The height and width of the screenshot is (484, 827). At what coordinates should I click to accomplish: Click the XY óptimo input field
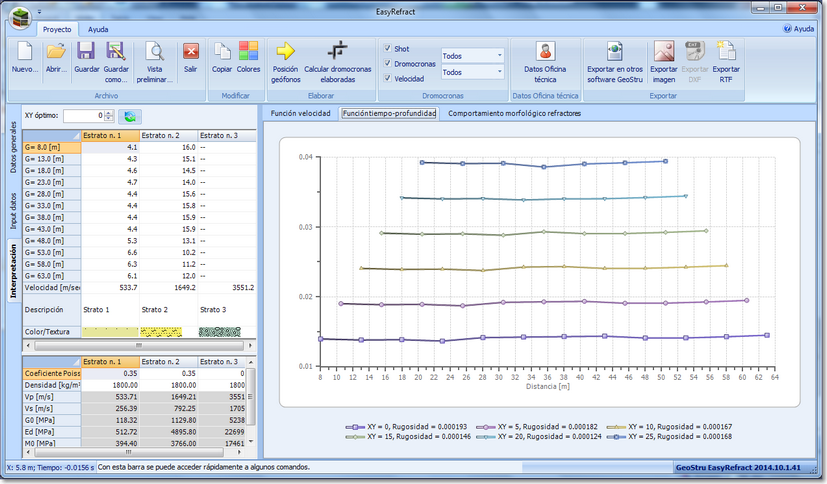coord(84,115)
